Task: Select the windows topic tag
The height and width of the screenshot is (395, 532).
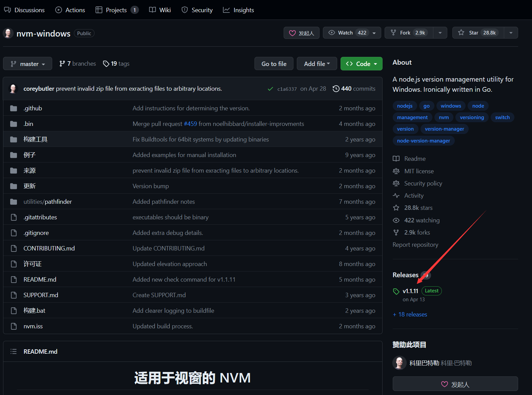Action: point(451,106)
